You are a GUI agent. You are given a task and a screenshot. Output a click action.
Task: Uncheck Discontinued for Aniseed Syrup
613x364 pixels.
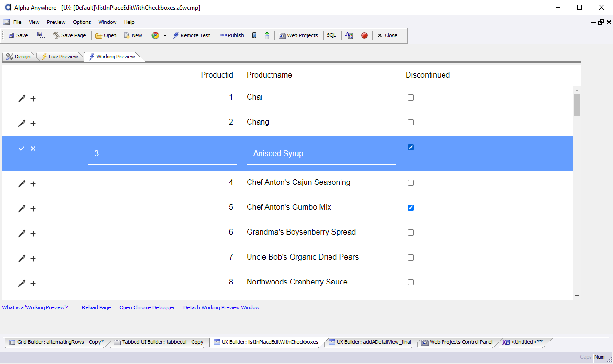[x=410, y=148]
